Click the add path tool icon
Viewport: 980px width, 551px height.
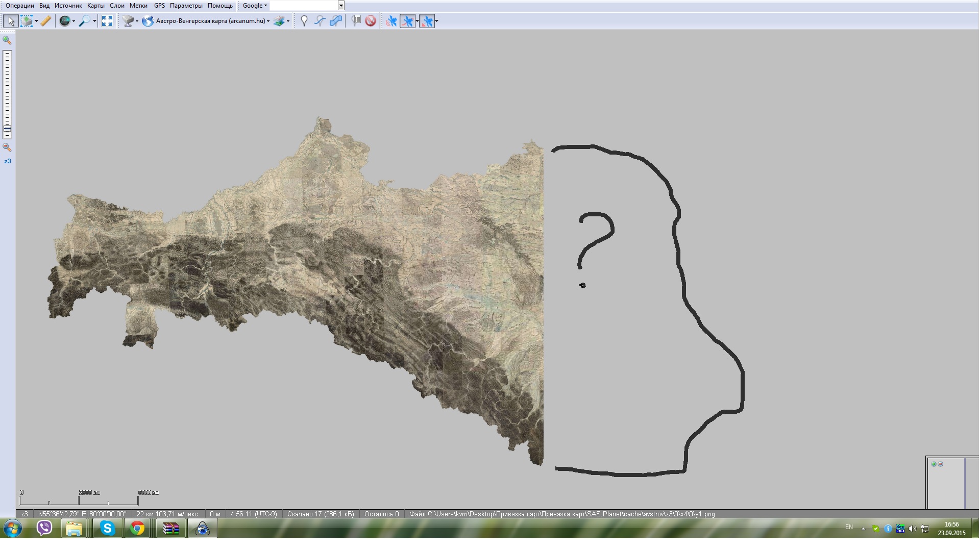click(x=320, y=21)
